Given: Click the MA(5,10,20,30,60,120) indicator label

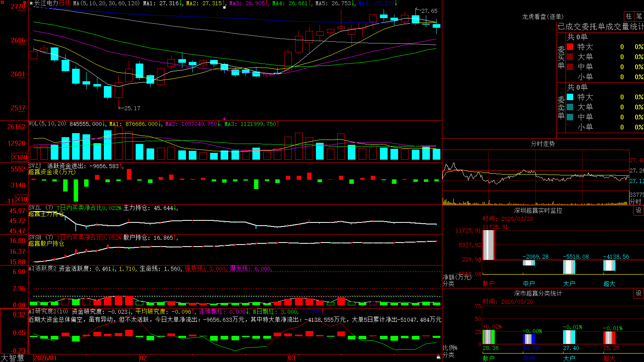Looking at the screenshot, I should click(x=107, y=3).
